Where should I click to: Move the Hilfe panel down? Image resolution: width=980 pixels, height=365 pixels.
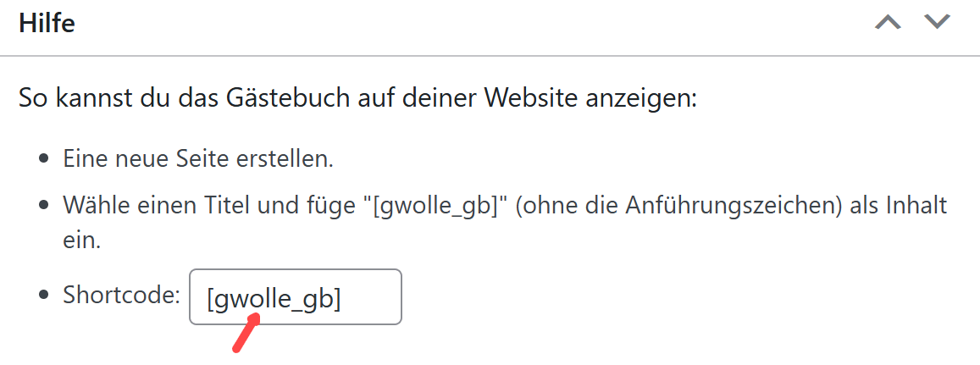(938, 23)
